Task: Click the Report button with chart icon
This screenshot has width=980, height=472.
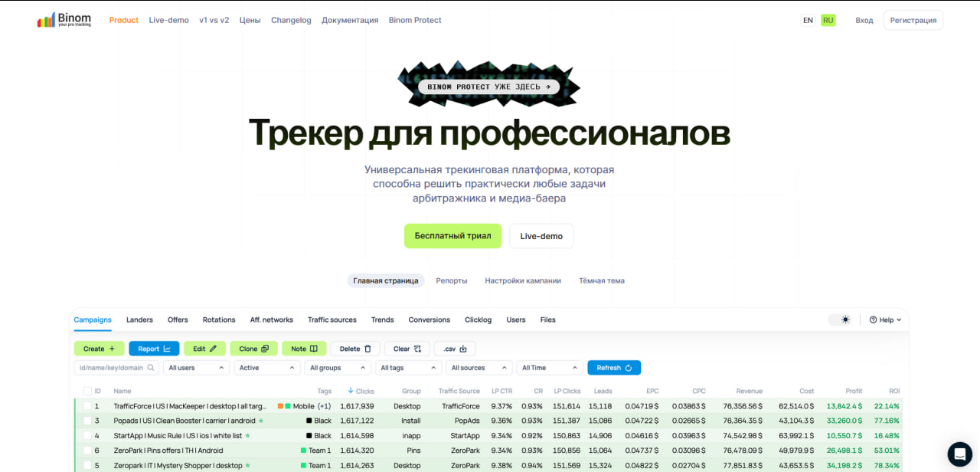Action: click(x=154, y=349)
